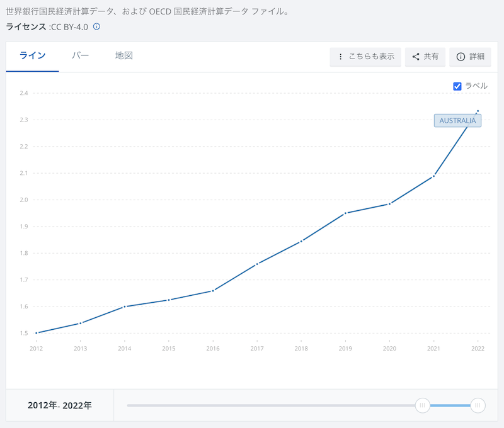
Task: Click the three-dot icon in こちらも表示
Action: coord(341,57)
